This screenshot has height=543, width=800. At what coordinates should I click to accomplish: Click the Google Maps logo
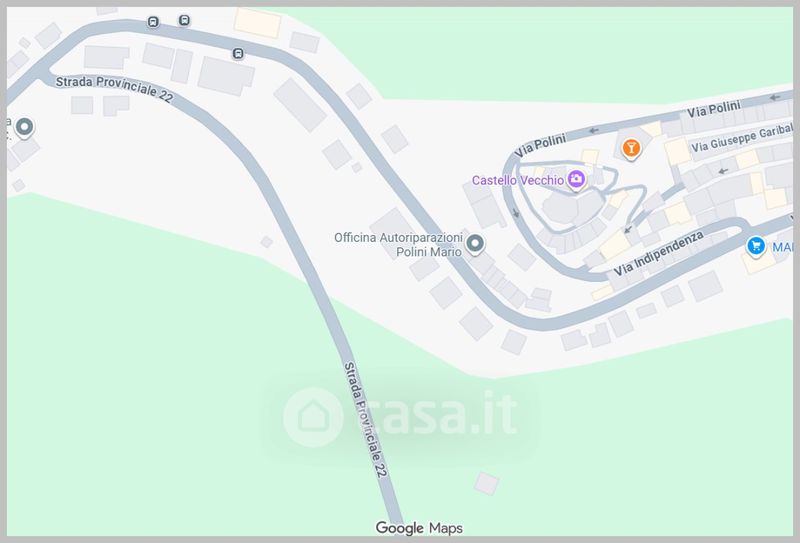click(x=419, y=528)
